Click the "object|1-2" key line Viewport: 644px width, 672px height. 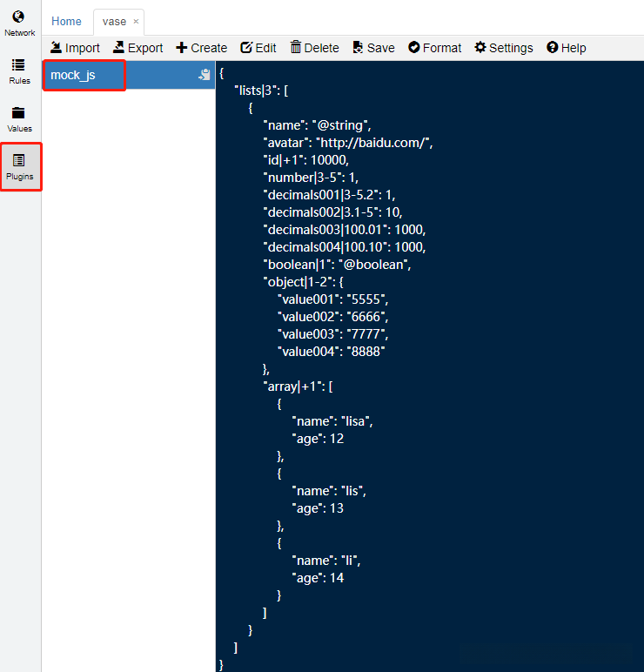pos(303,282)
